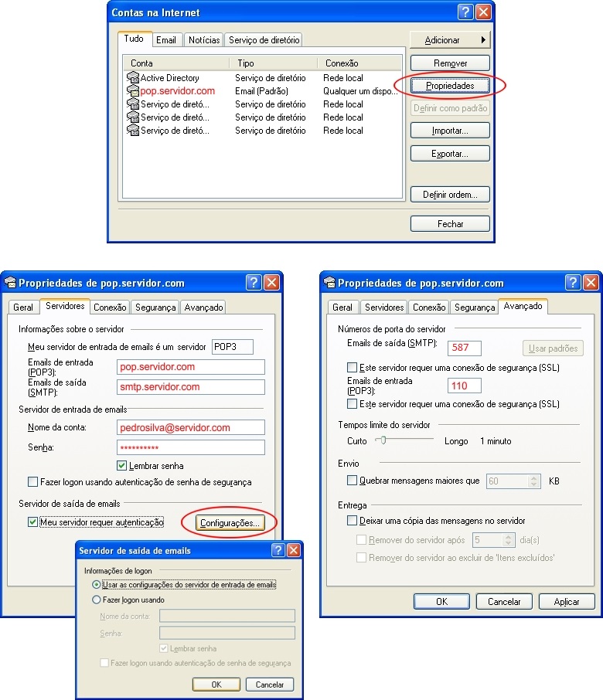Screen dimensions: 603x700
Task: Increase Quebrar mensagens size spinner value
Action: (x=534, y=477)
